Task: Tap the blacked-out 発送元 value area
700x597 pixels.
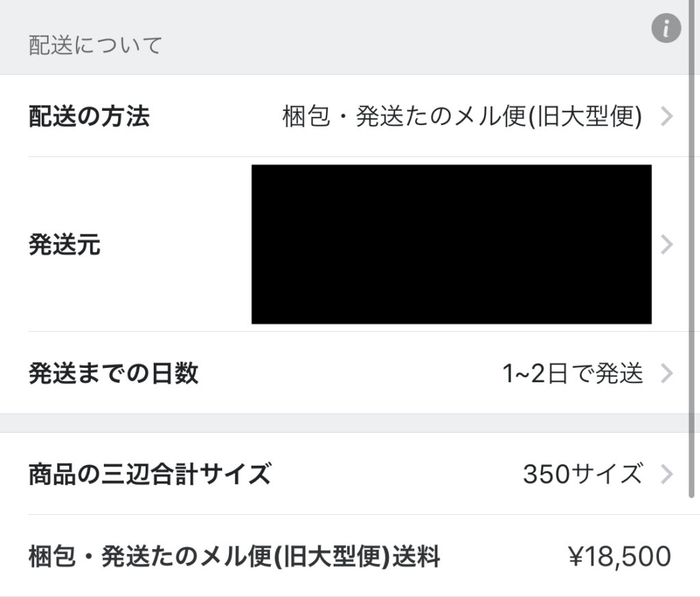Action: (x=451, y=244)
